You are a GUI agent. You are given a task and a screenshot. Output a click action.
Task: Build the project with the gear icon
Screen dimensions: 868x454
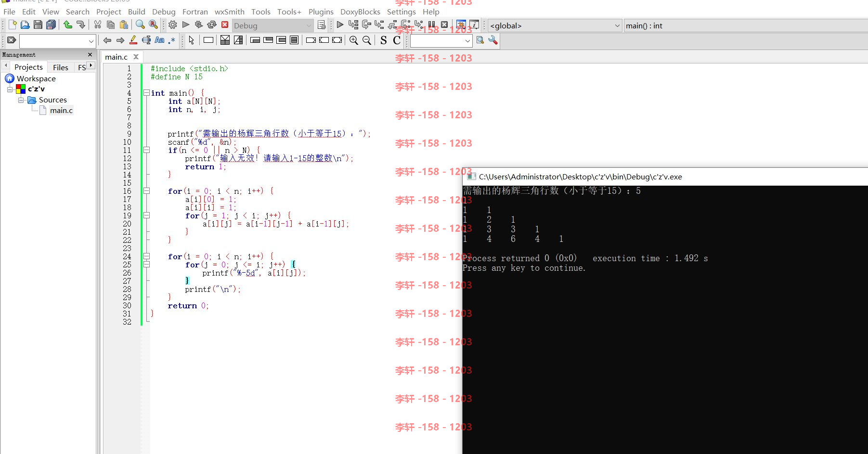pyautogui.click(x=173, y=25)
